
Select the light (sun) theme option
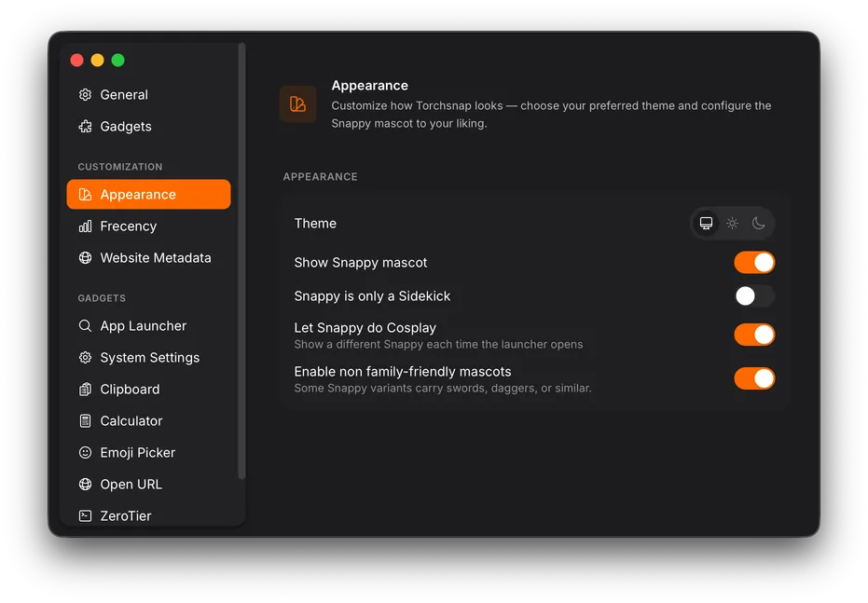tap(733, 223)
